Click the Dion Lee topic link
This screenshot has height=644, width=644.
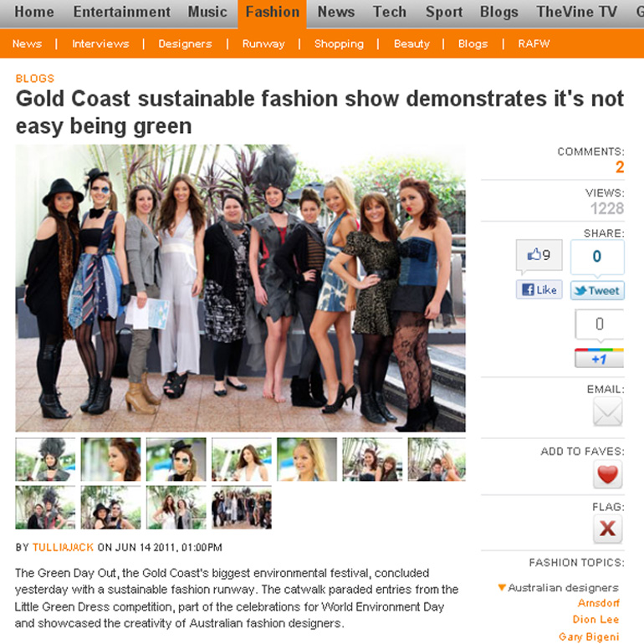click(x=595, y=620)
